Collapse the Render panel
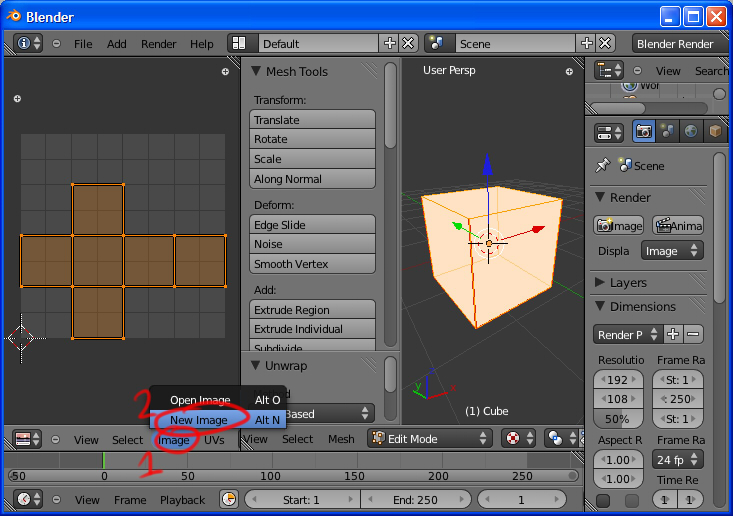The height and width of the screenshot is (516, 733). point(601,197)
